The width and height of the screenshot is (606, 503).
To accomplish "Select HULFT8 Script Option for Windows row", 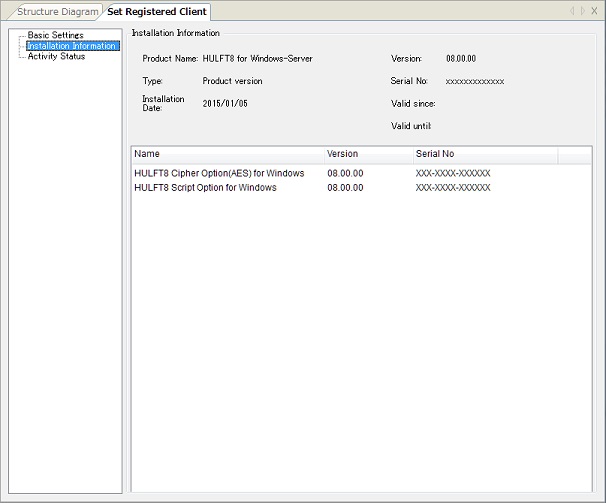I will (x=205, y=187).
